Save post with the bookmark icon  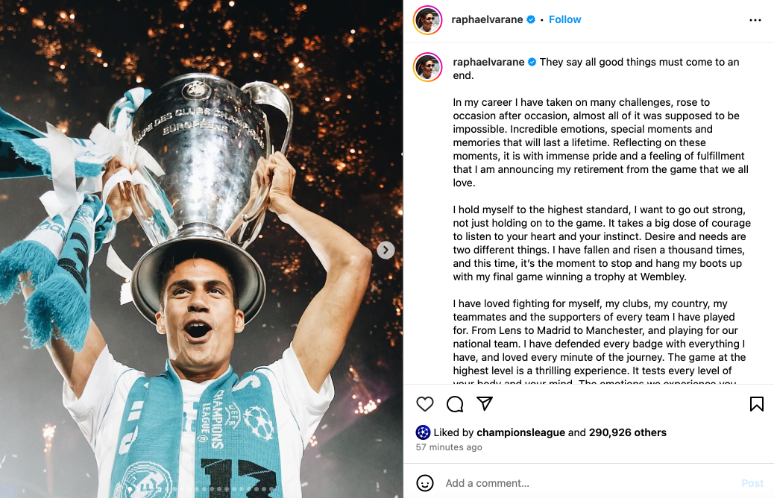click(757, 404)
